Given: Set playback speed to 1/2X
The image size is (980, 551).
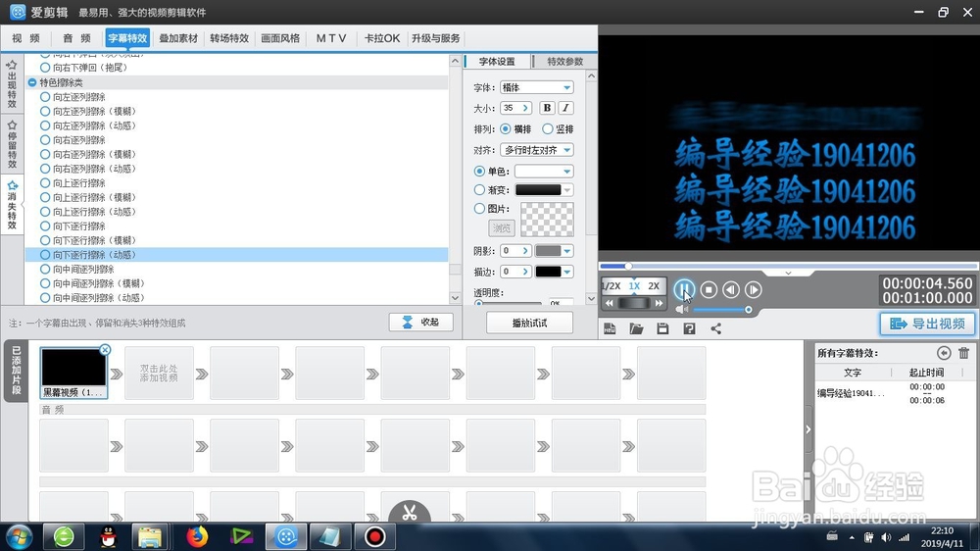Looking at the screenshot, I should point(612,286).
